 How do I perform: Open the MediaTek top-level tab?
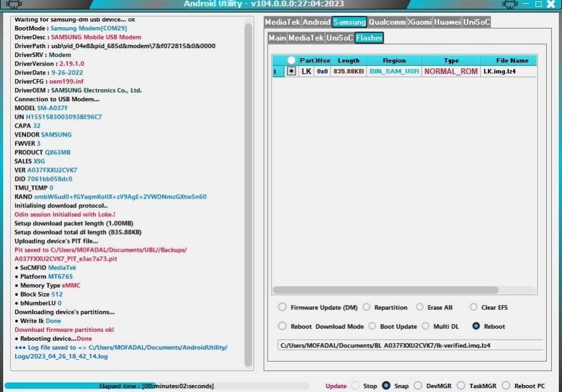pos(282,22)
